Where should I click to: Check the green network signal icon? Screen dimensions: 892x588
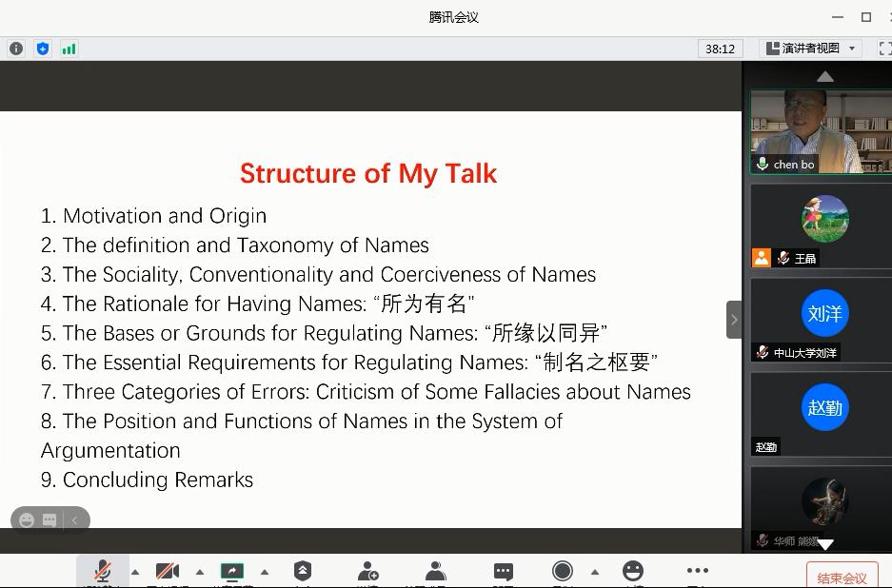click(69, 49)
